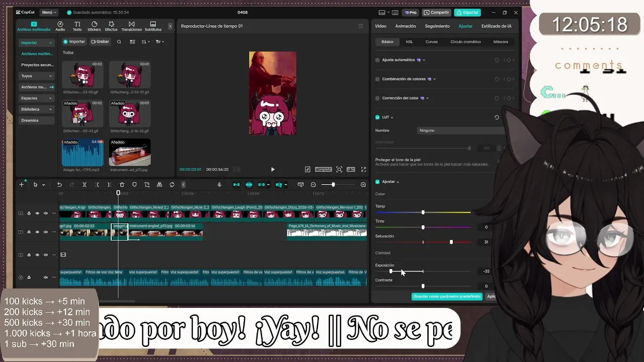Mute the top video track speaker icon
This screenshot has height=362, width=644.
click(x=46, y=213)
